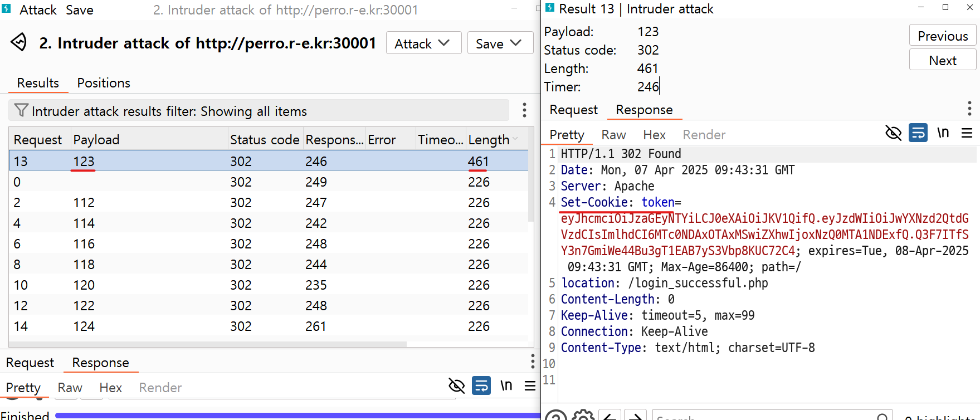Image resolution: width=980 pixels, height=420 pixels.
Task: Click the Burp icon in the Intruder attack title bar
Action: tap(6, 8)
